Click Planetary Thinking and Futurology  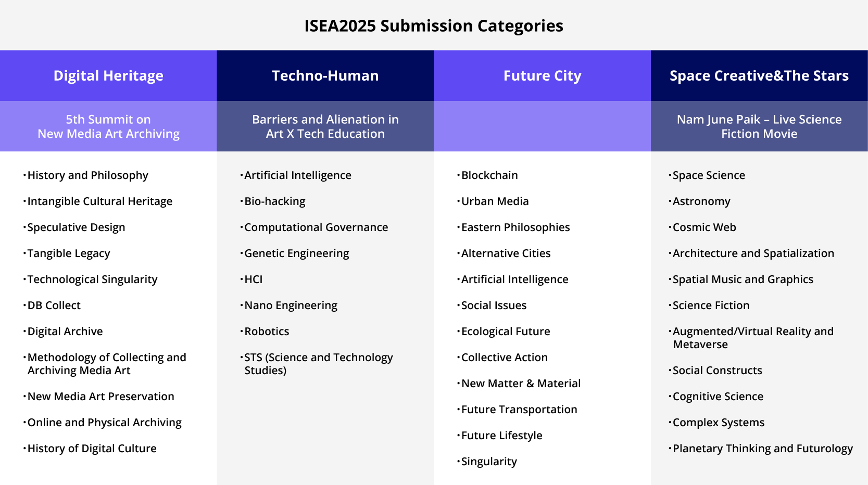[762, 449]
